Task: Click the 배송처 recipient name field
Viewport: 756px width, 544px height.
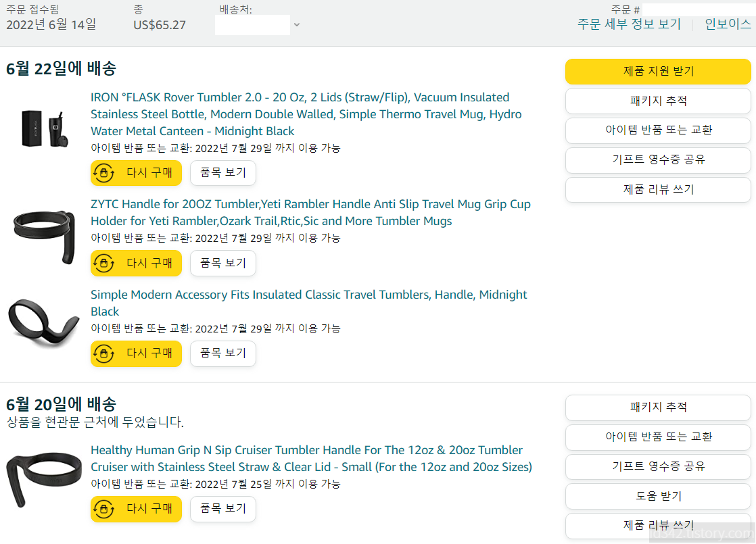Action: click(x=252, y=25)
